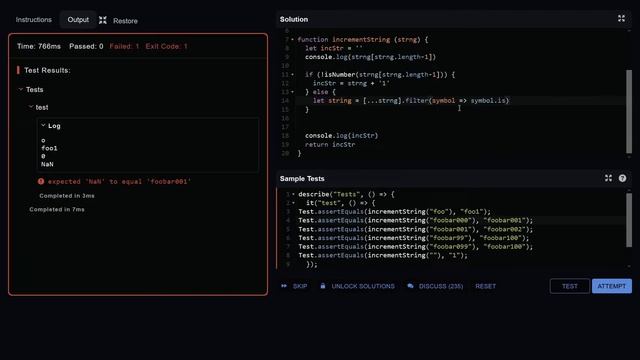The height and width of the screenshot is (360, 640).
Task: Collapse the Log section
Action: [x=43, y=125]
